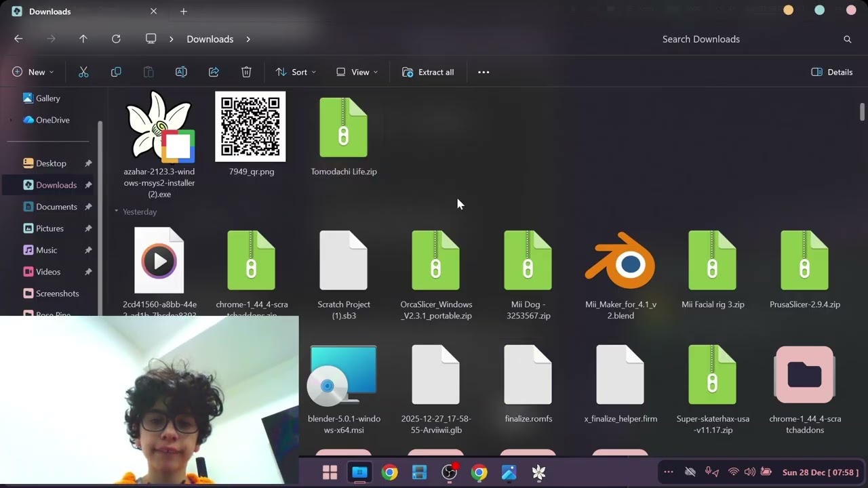Select the chrome-1_44_4-scratchaddons folder
The height and width of the screenshot is (488, 868).
tap(805, 390)
